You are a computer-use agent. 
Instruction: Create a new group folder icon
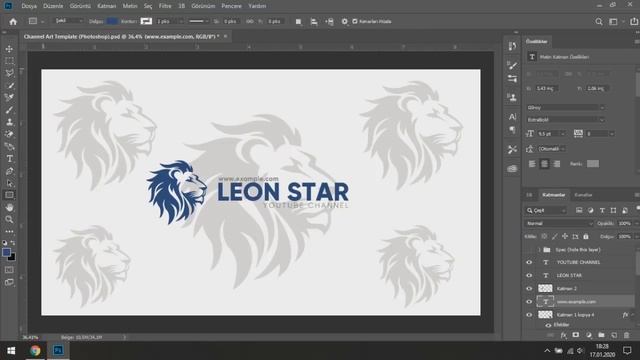601,335
